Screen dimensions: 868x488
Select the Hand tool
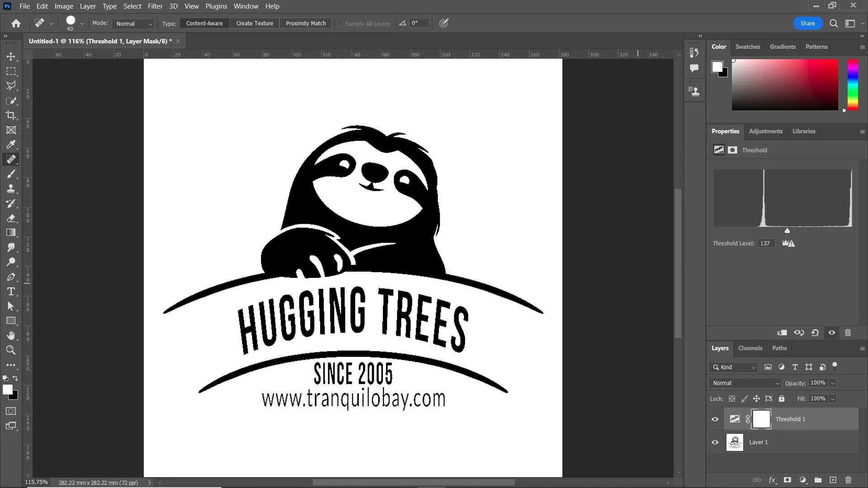click(x=11, y=335)
